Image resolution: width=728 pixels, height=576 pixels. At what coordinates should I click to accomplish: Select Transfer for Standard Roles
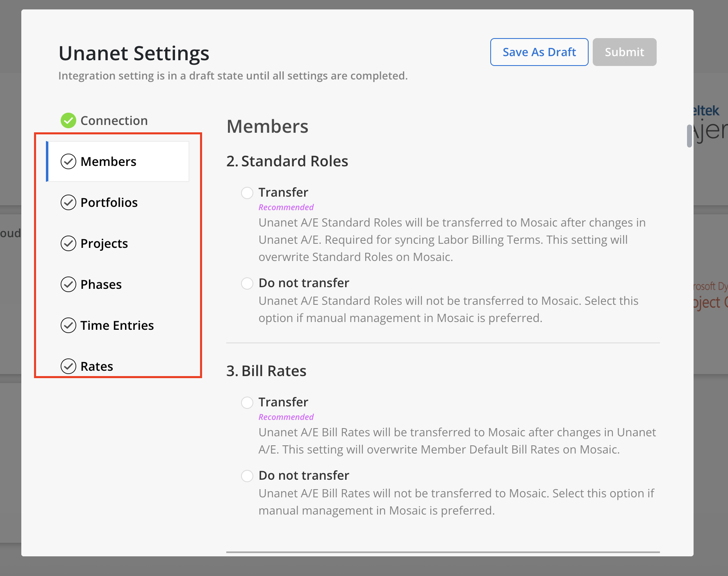point(247,193)
